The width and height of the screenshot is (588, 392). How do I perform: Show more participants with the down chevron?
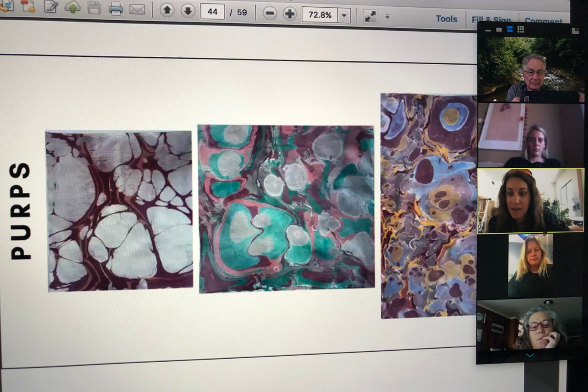coord(530,355)
